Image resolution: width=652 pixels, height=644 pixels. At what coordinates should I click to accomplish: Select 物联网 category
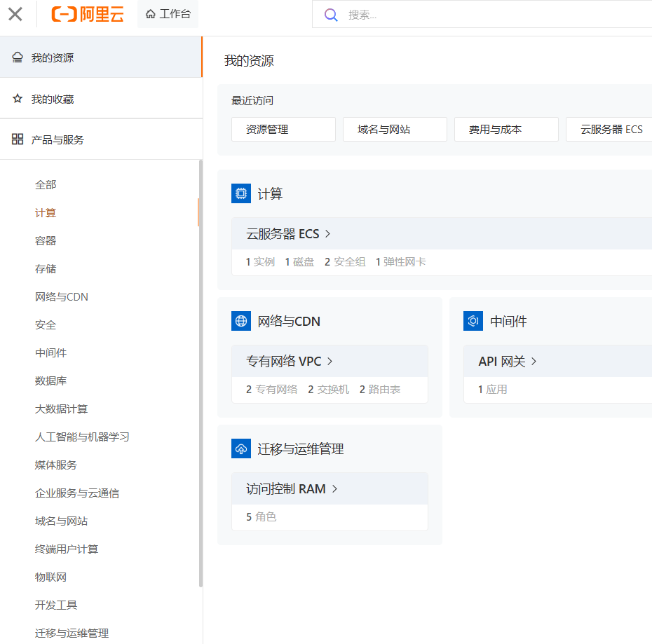click(x=50, y=577)
